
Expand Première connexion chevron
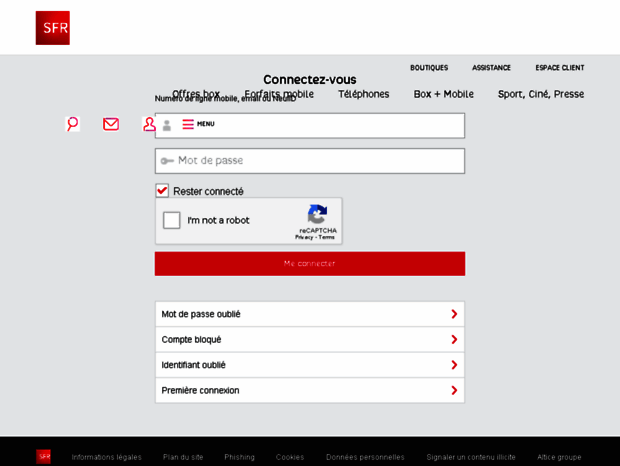coord(454,390)
